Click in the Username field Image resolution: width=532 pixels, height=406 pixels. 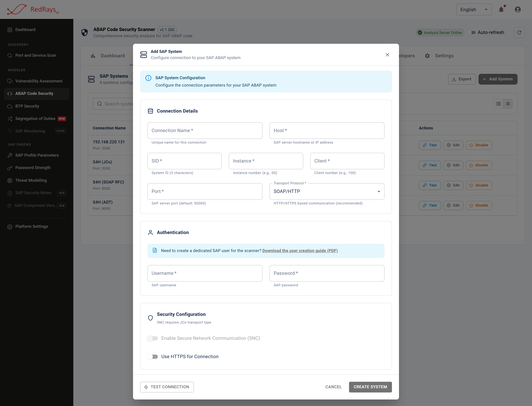point(205,273)
